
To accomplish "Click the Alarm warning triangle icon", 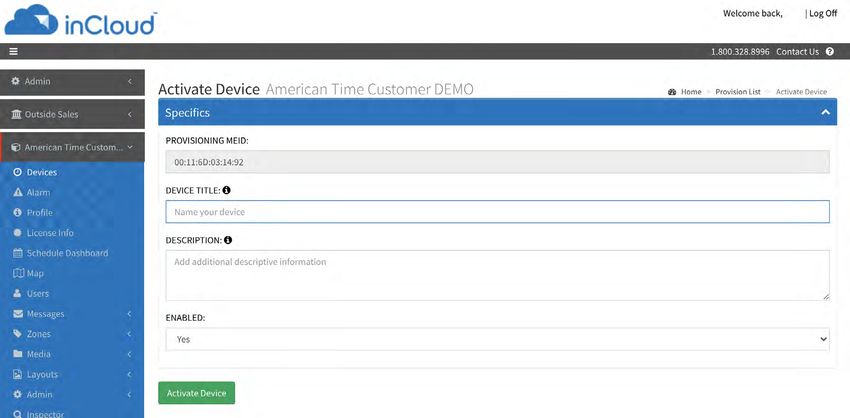I will [17, 192].
